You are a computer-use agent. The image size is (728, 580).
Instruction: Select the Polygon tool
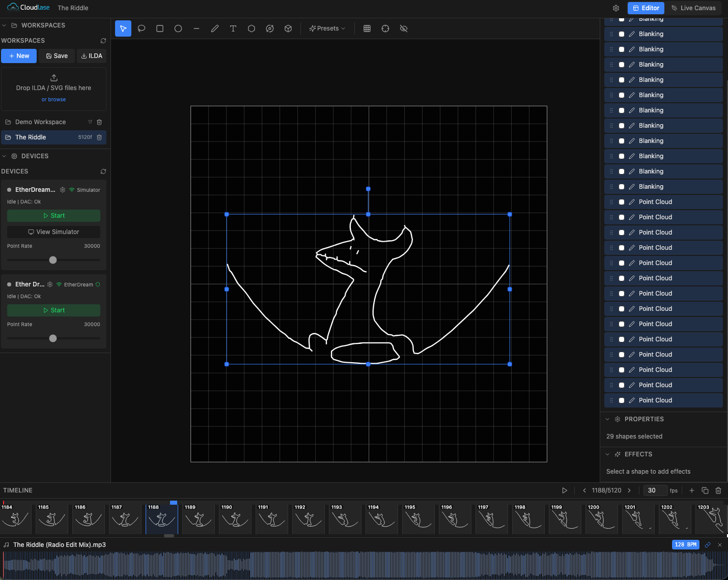coord(251,28)
